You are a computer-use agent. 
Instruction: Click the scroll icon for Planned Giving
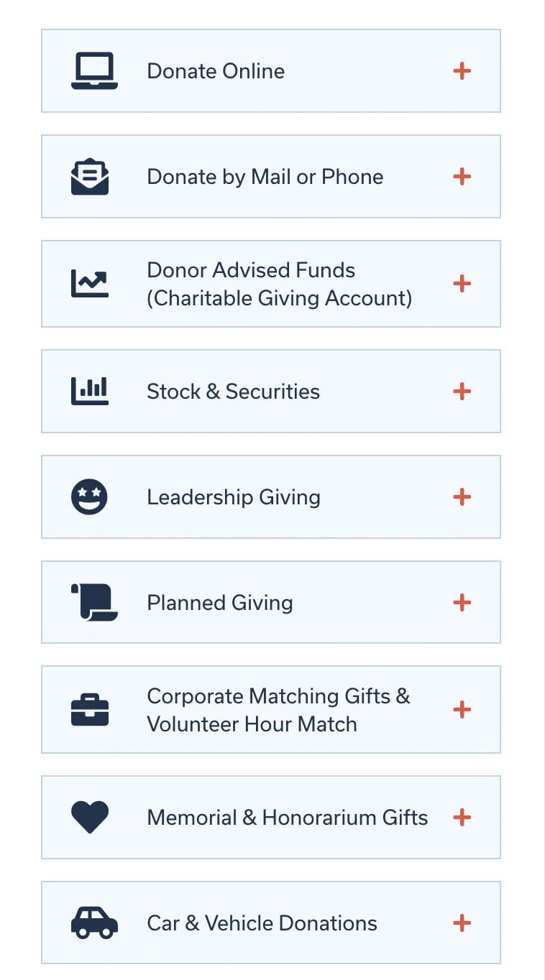(x=93, y=603)
